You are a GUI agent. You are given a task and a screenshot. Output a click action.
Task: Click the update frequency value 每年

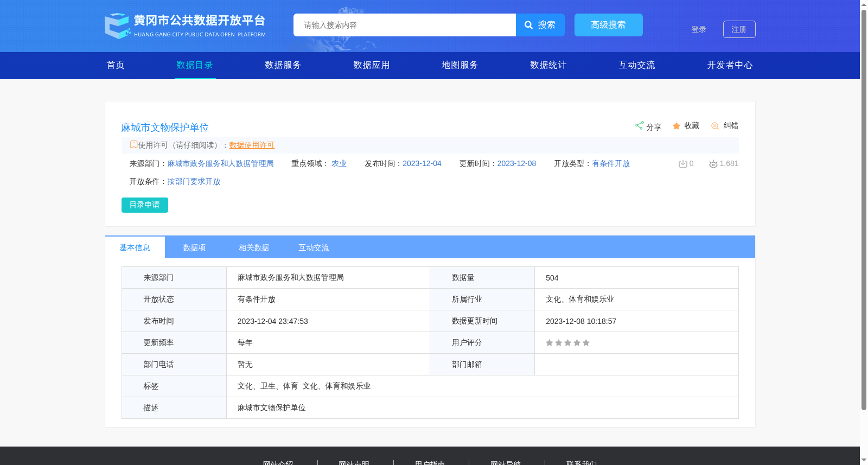coord(245,343)
